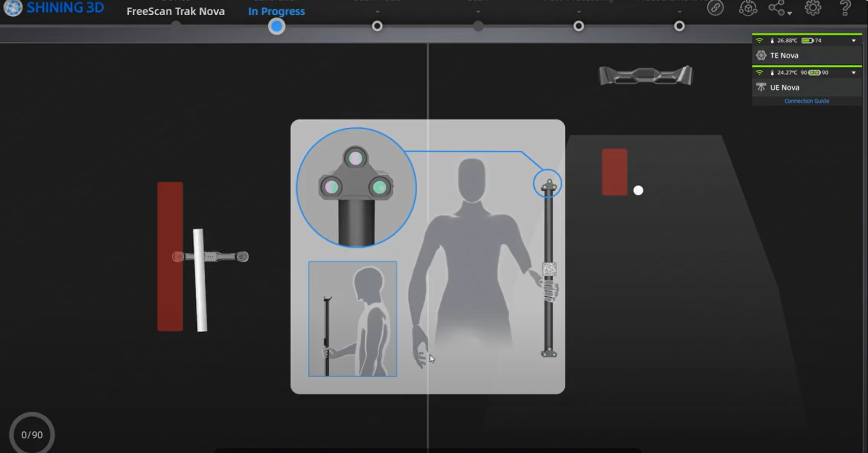Click the side-view posture inset image
Viewport: 868px width, 453px height.
[x=352, y=319]
